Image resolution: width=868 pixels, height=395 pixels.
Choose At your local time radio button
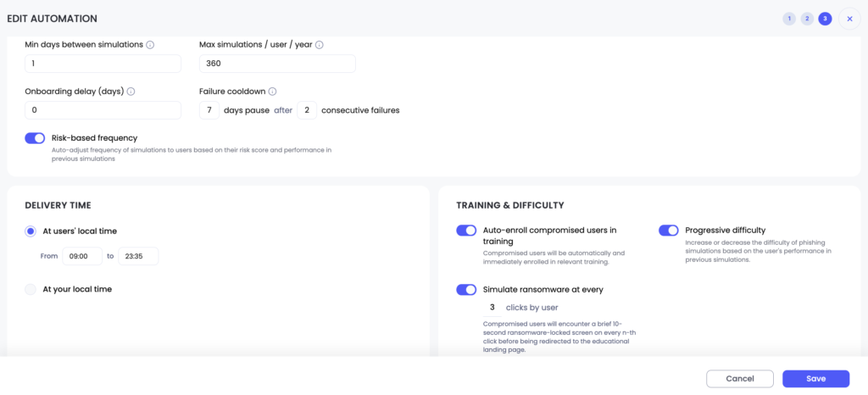tap(31, 289)
